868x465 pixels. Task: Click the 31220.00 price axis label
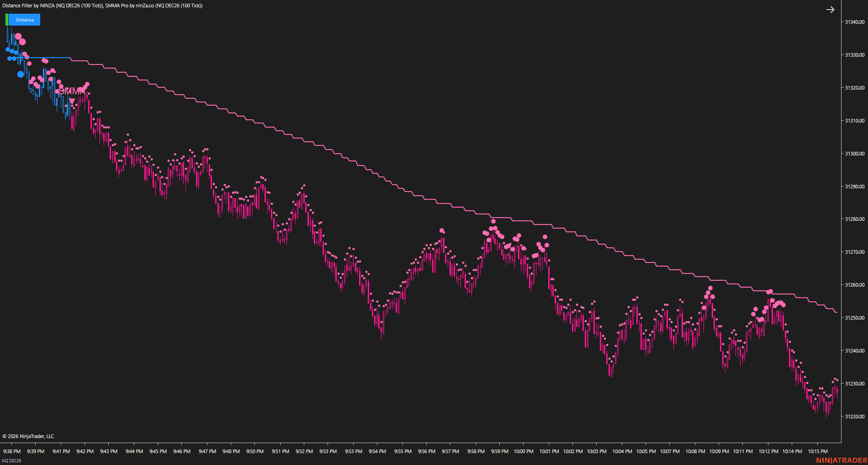[x=854, y=417]
